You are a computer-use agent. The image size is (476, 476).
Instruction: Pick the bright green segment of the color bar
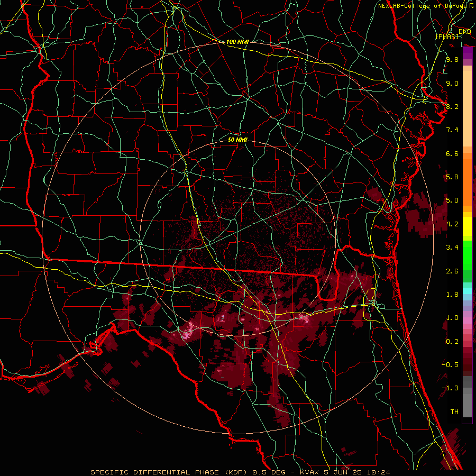tap(467, 255)
